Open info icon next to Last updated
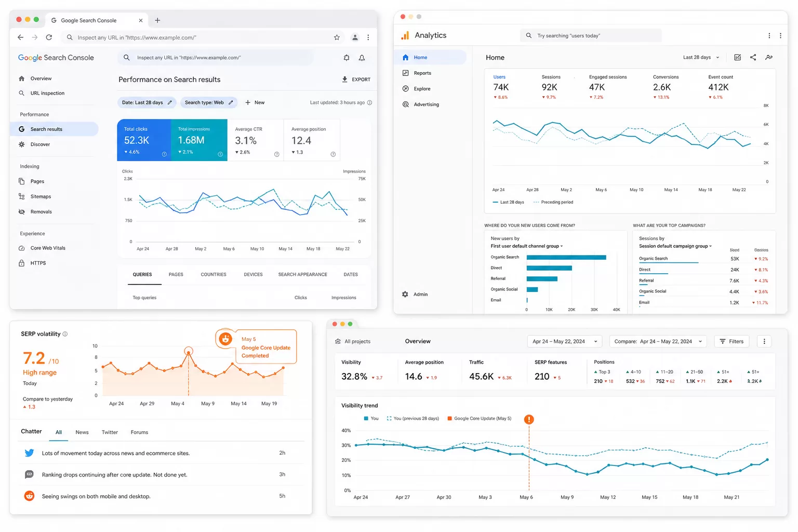This screenshot has width=798, height=532. click(369, 102)
